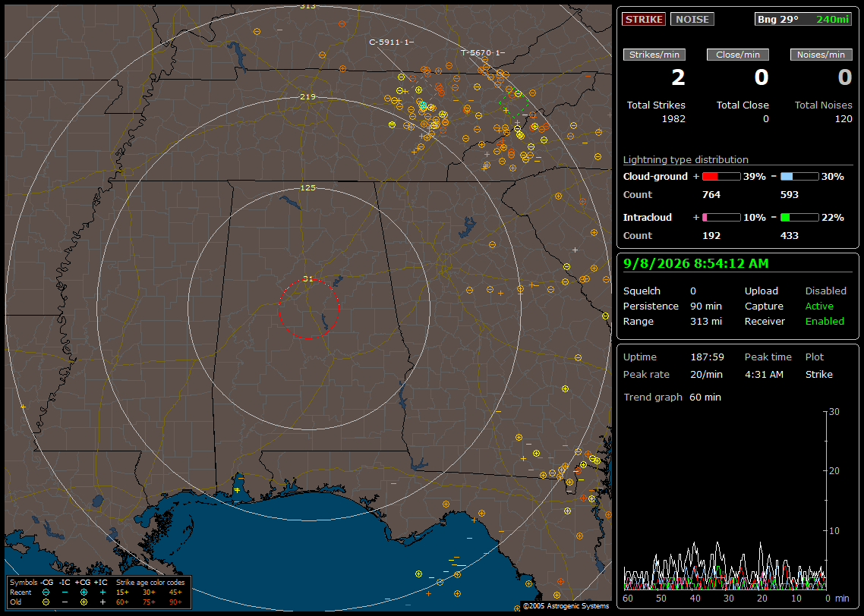Toggle the STRIKE indicator button
The image size is (864, 616).
click(x=644, y=19)
